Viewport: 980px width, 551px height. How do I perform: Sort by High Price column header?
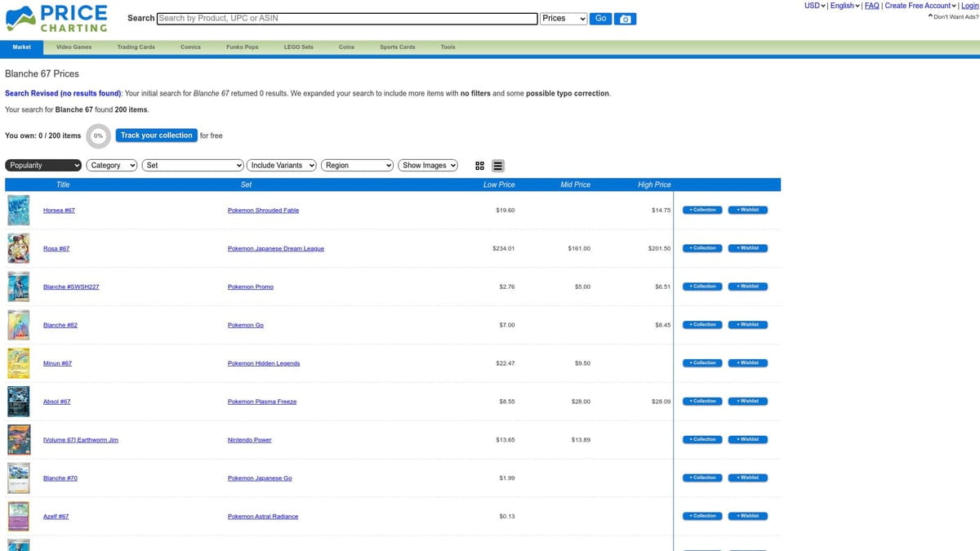[654, 184]
